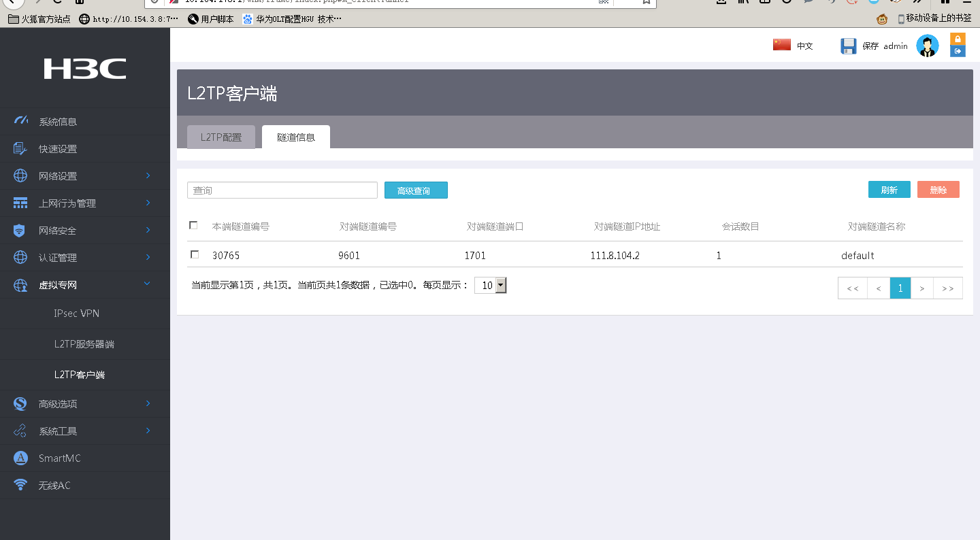The height and width of the screenshot is (540, 980).
Task: Expand the 认证管理 submenu arrow
Action: tap(148, 257)
